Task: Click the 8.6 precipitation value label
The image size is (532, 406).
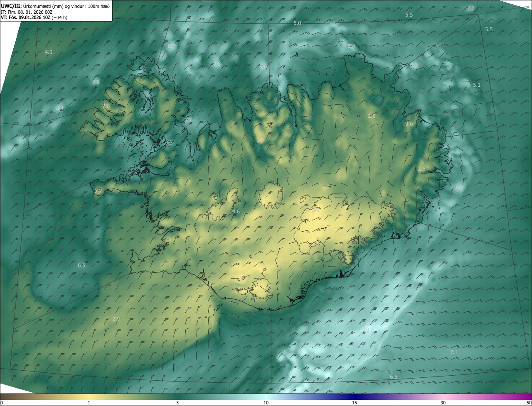Action: [263, 66]
